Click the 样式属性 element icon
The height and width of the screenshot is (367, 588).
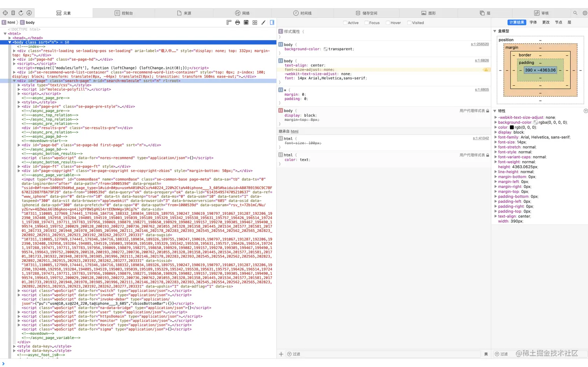(x=280, y=31)
